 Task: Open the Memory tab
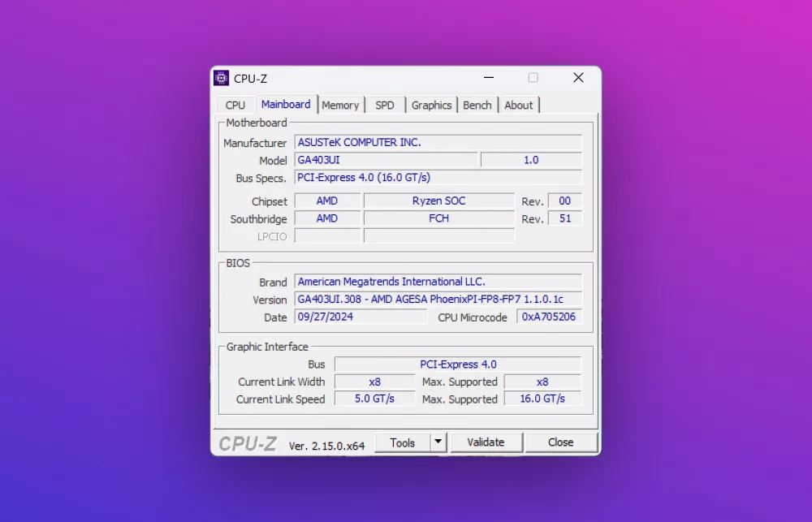click(340, 105)
